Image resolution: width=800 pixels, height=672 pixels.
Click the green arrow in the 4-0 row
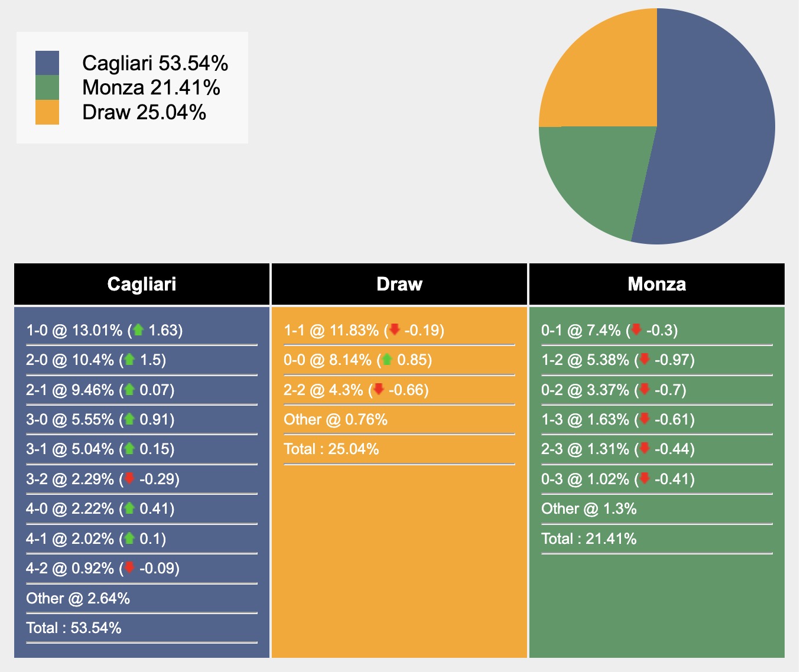click(129, 508)
